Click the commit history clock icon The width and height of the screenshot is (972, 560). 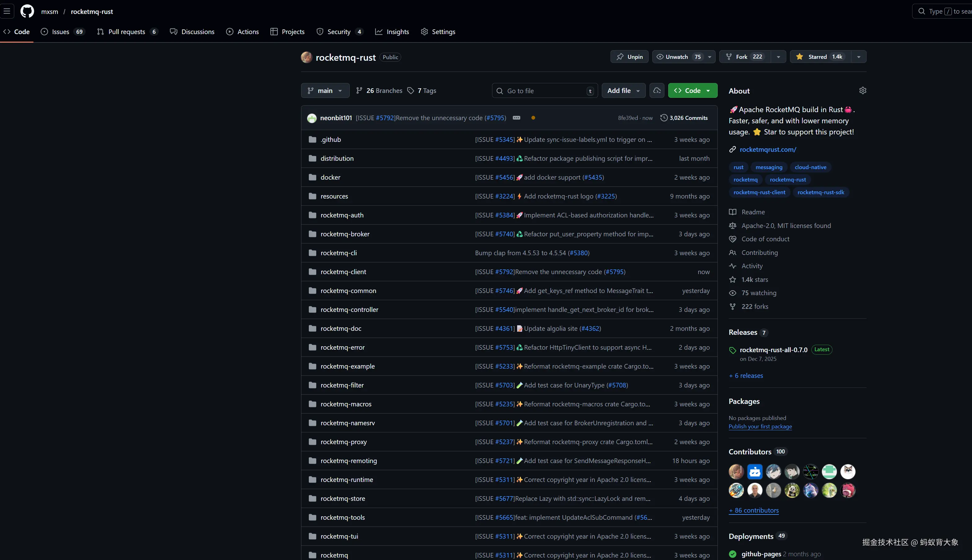[664, 118]
